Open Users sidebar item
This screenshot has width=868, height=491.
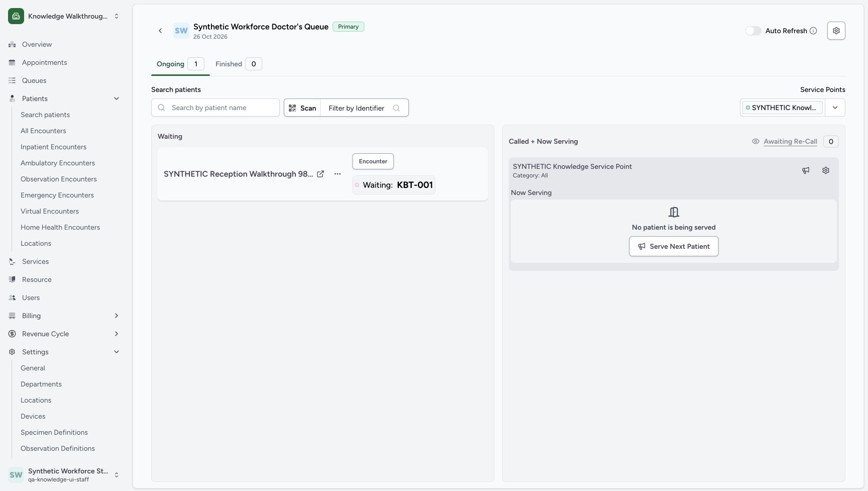pos(64,298)
